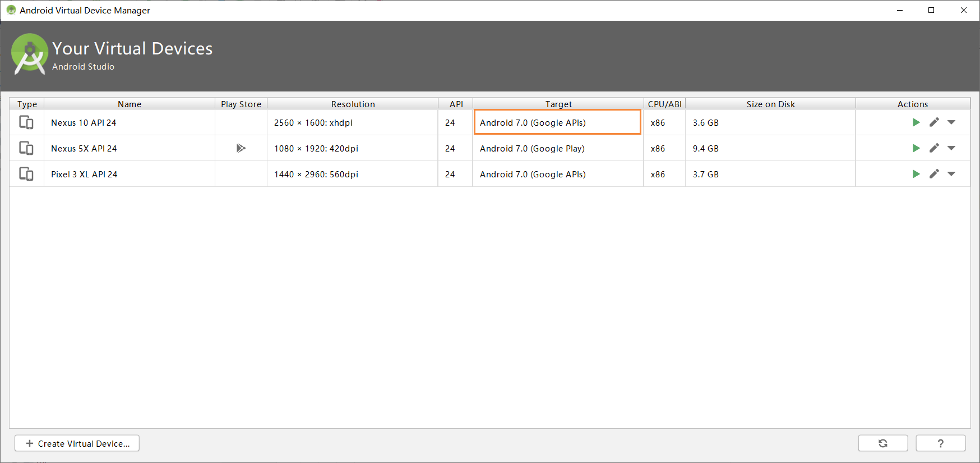Launch the Nexus 10 API 24 emulator
This screenshot has width=980, height=463.
point(916,122)
